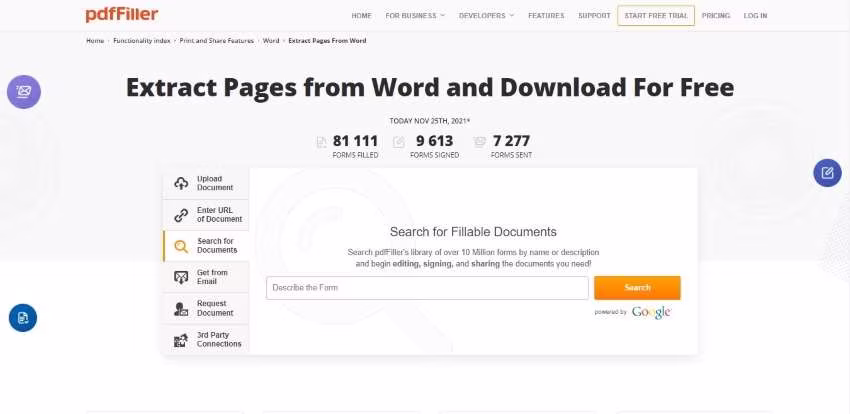Click the Functionality index breadcrumb link
The width and height of the screenshot is (850, 414).
(x=141, y=41)
